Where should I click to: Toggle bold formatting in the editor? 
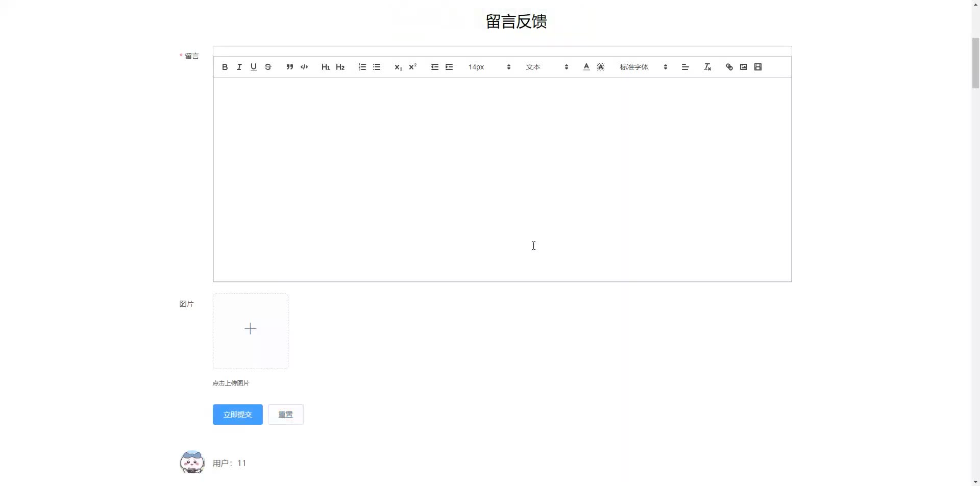224,66
